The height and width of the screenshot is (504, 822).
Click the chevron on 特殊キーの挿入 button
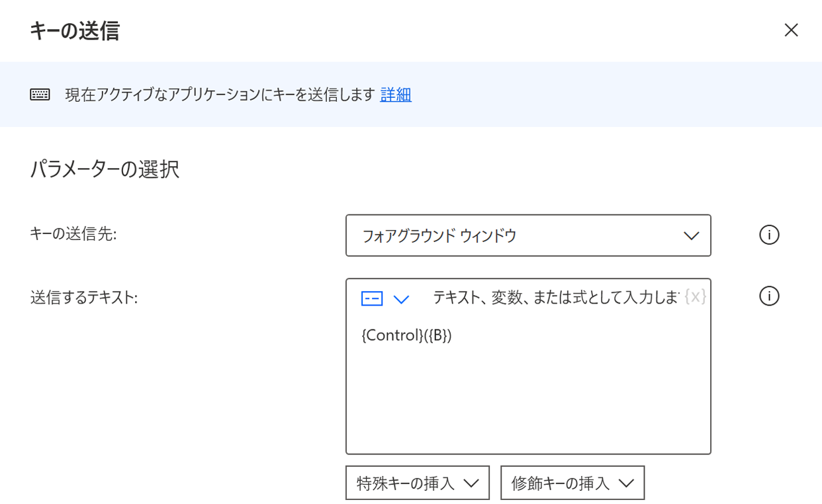coord(471,483)
